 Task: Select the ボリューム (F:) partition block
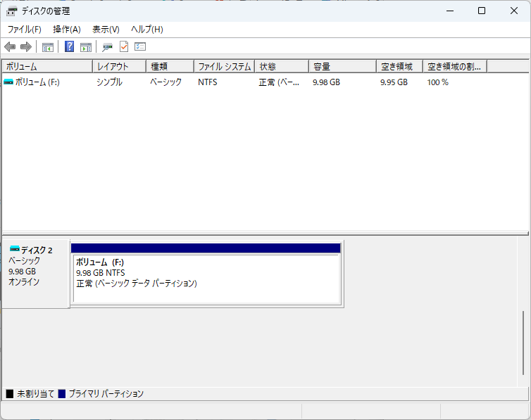pyautogui.click(x=207, y=278)
